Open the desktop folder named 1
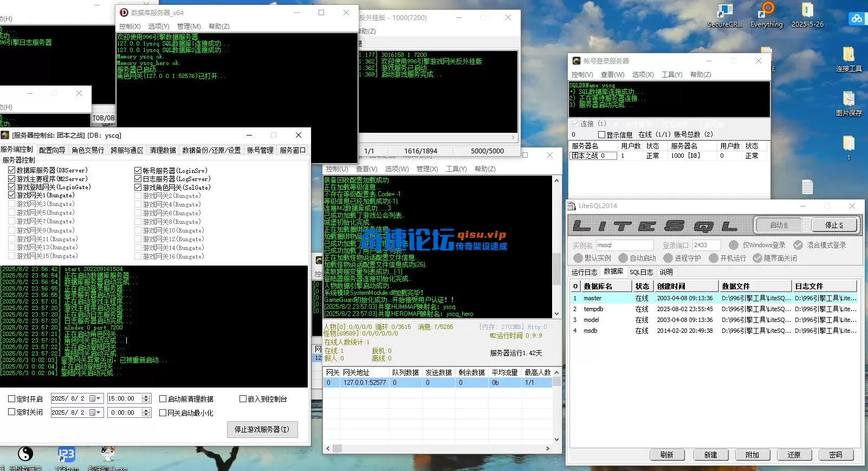 coord(848,147)
